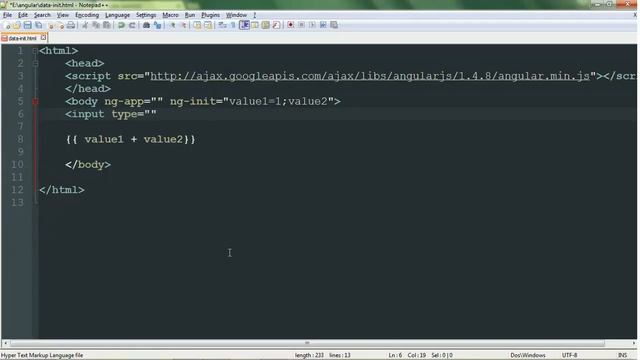Toggle the highlighted Indent Guide button
This screenshot has height=360, width=640.
pyautogui.click(x=244, y=25)
